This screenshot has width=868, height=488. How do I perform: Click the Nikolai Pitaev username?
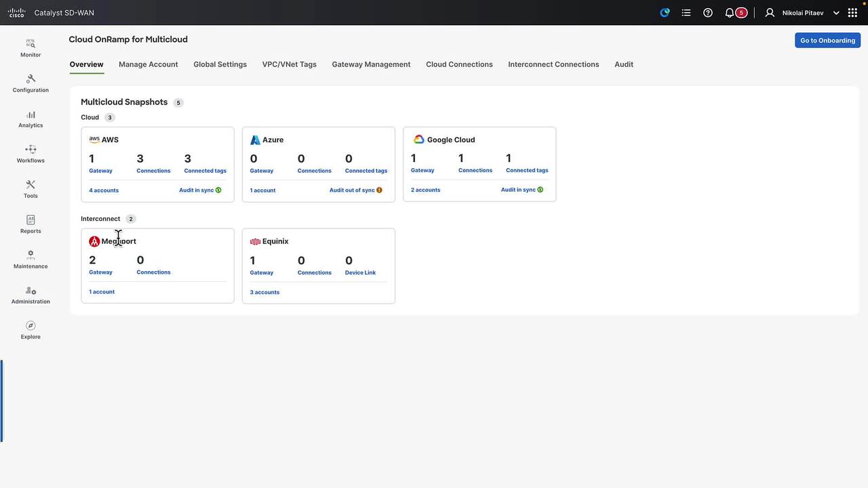click(803, 13)
